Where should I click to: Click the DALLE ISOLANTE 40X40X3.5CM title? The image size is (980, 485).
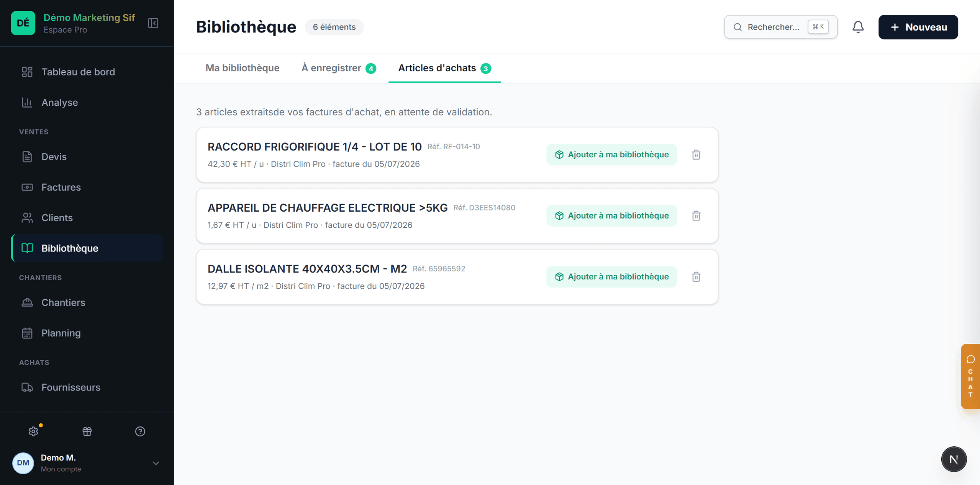pyautogui.click(x=307, y=269)
